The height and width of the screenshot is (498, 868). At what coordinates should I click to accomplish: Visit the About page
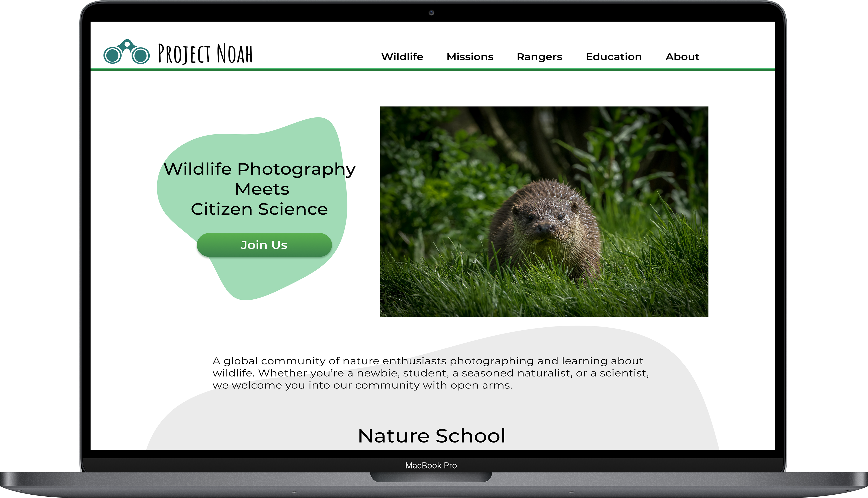tap(682, 57)
